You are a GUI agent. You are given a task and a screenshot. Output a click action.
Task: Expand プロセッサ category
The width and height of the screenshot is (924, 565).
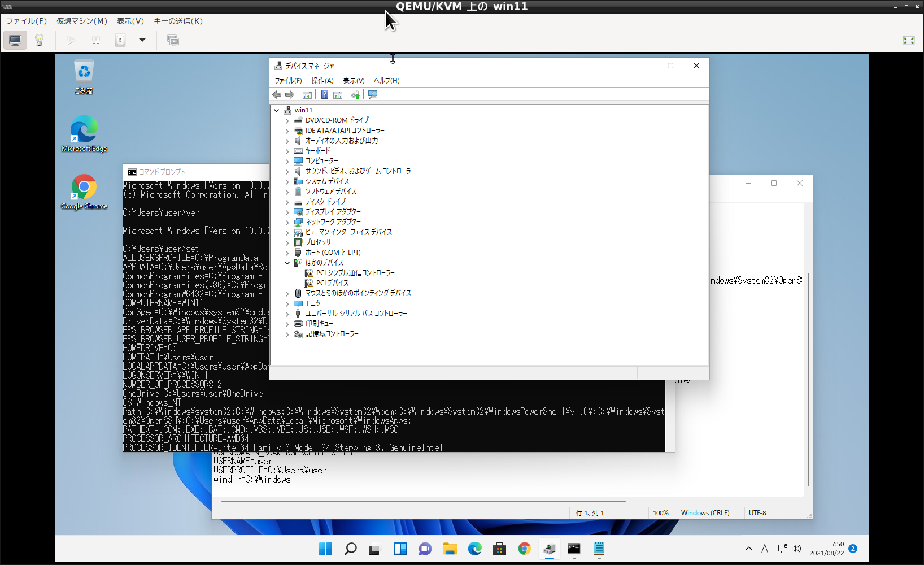[x=287, y=242]
